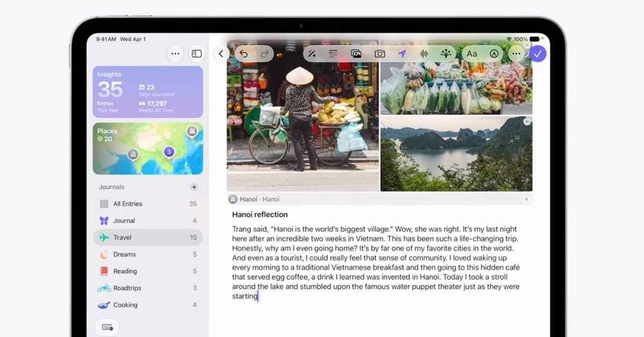The image size is (644, 337).
Task: Tap the 17,297 Words All Time stat
Action: pyautogui.click(x=156, y=106)
